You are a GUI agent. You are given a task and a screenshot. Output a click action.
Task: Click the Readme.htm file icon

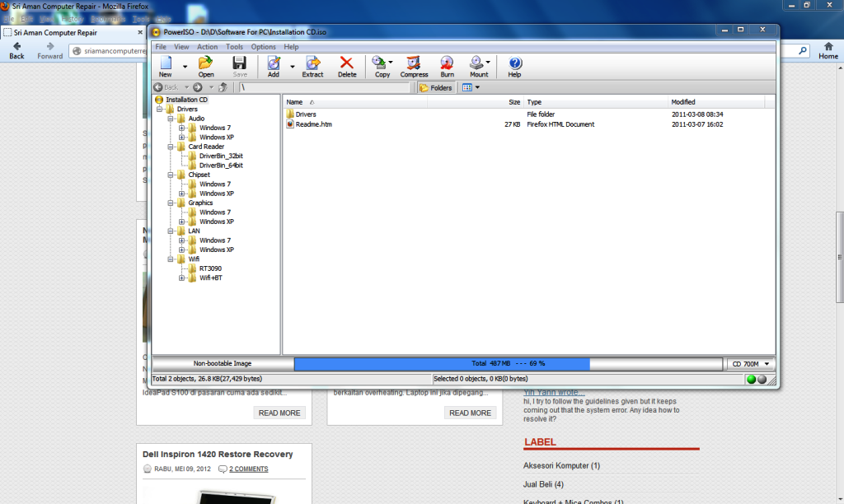pos(290,124)
